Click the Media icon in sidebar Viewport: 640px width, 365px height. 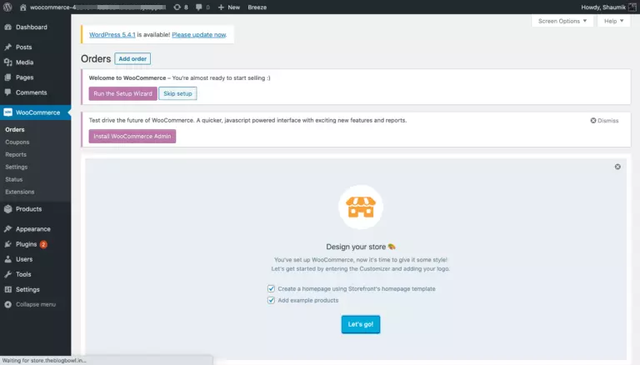coord(8,62)
